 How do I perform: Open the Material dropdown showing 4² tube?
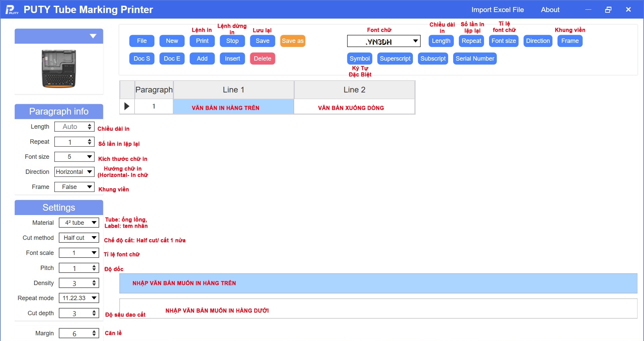[x=94, y=223]
